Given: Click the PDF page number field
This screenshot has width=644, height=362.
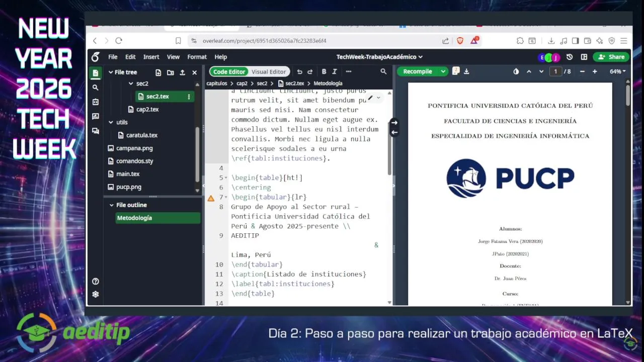Looking at the screenshot, I should (555, 71).
